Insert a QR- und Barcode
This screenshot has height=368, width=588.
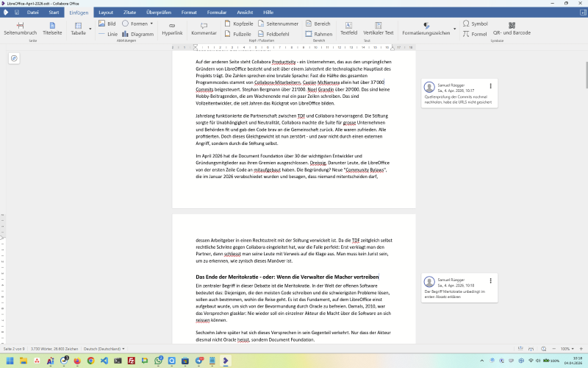(x=512, y=29)
